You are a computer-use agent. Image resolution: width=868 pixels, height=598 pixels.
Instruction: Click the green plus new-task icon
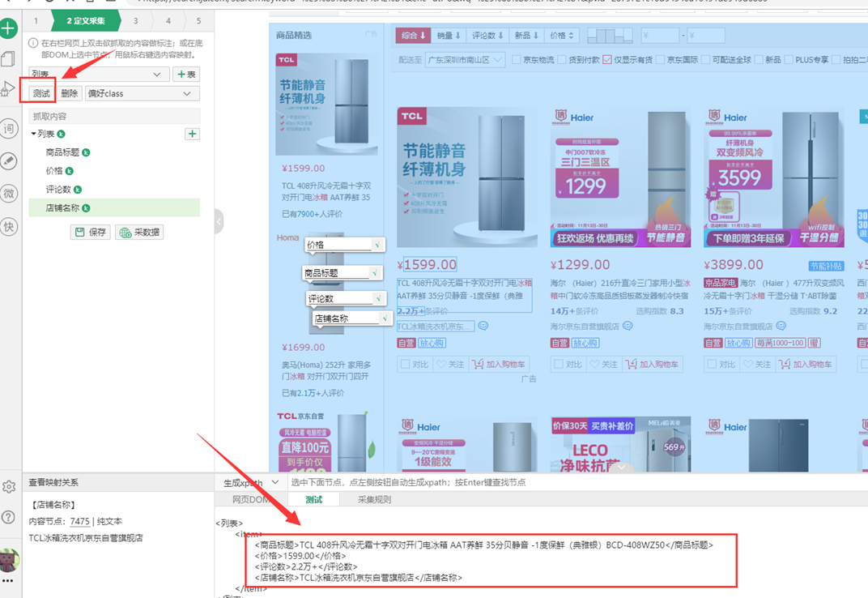[x=8, y=28]
